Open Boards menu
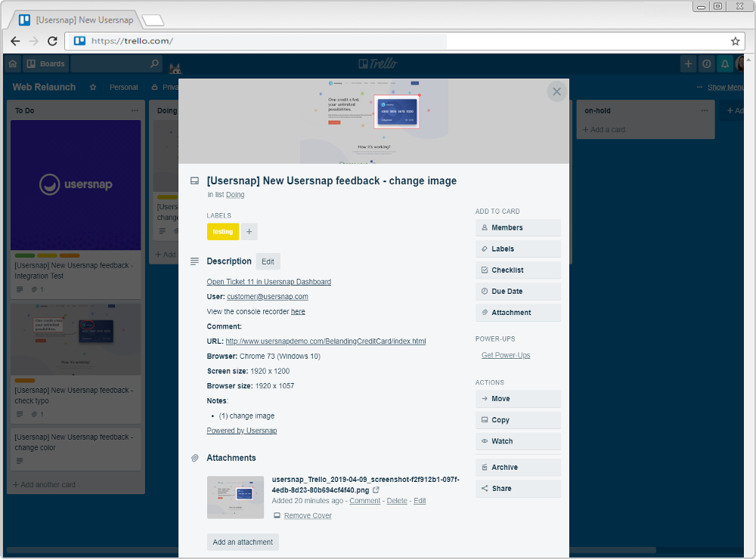 click(x=46, y=63)
